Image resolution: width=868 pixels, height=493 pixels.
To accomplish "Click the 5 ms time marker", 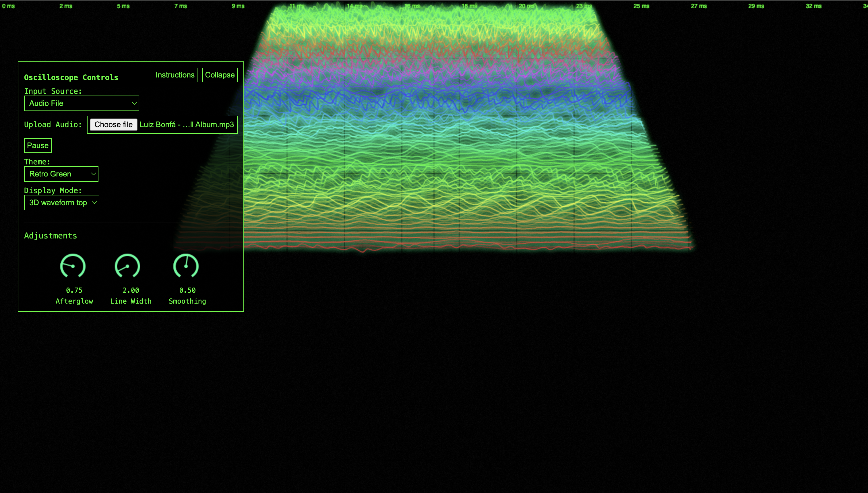I will click(123, 6).
